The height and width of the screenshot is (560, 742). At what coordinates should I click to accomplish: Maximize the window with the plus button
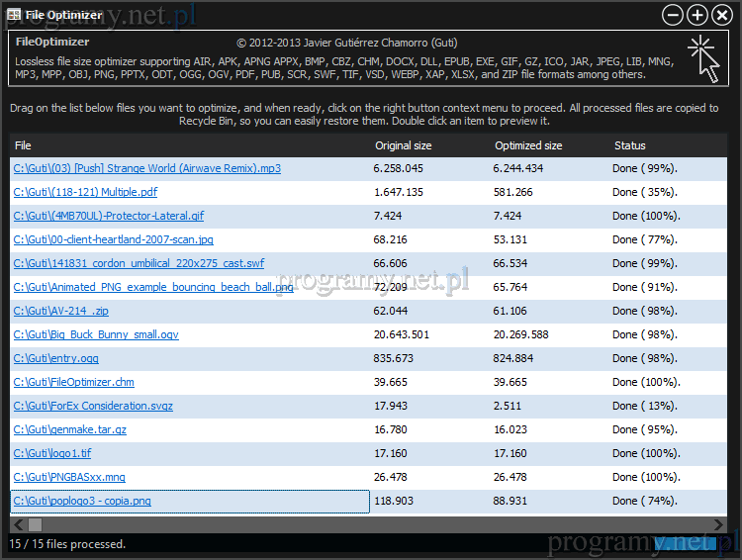pyautogui.click(x=697, y=15)
